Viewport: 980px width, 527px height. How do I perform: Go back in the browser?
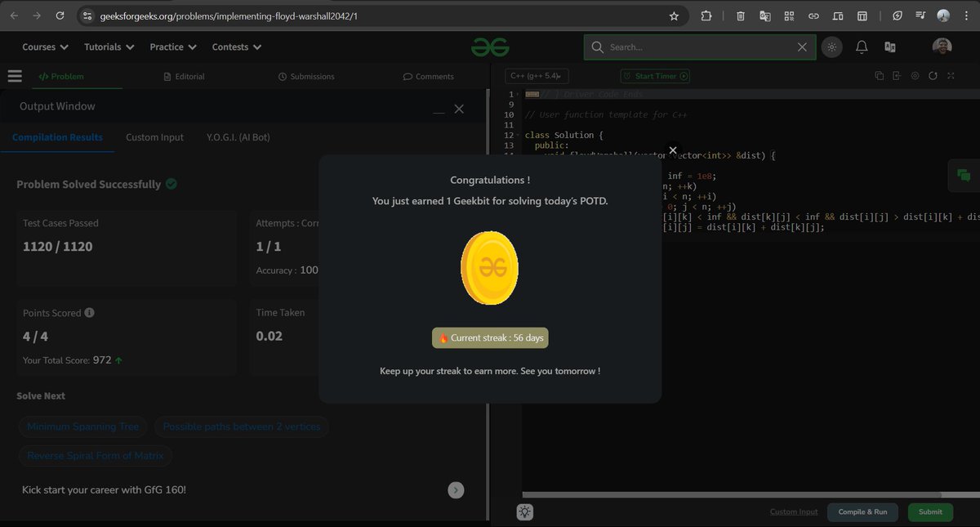[x=14, y=16]
